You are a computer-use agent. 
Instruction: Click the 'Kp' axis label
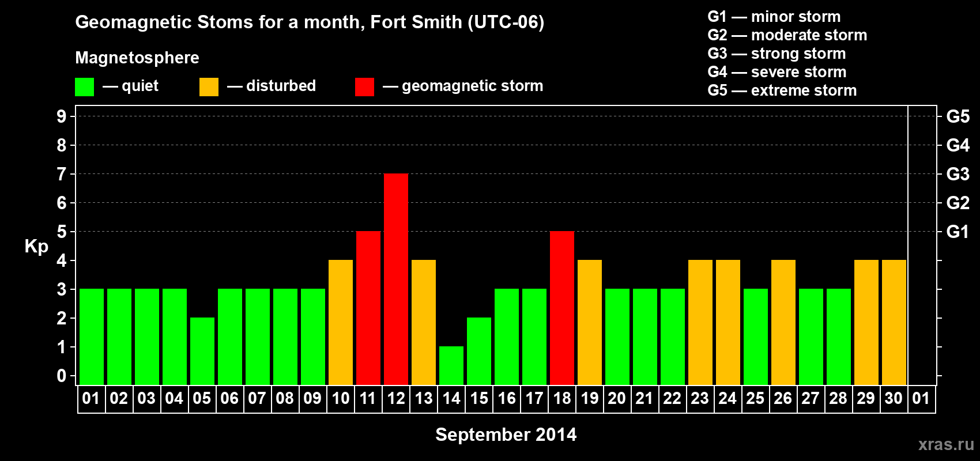36,246
